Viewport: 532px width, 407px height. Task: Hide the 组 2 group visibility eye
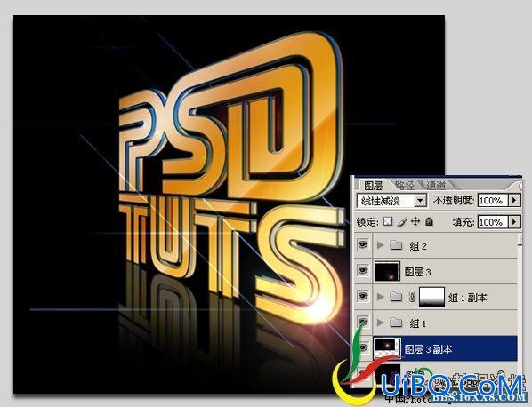click(363, 244)
